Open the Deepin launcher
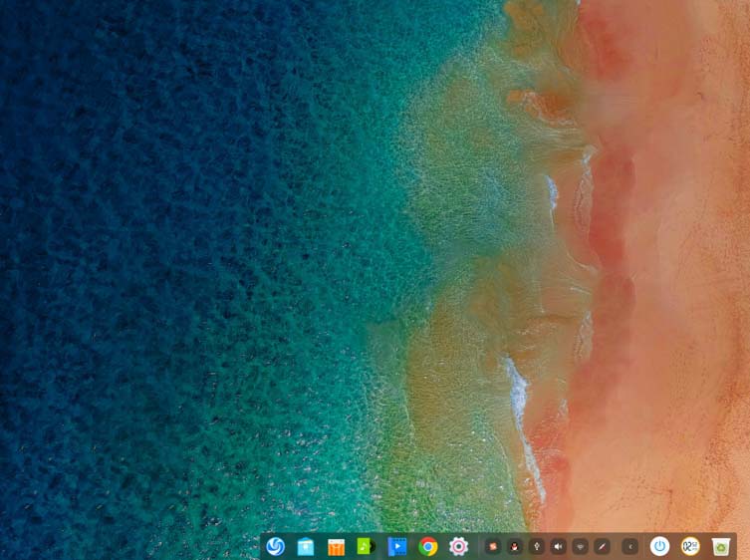This screenshot has width=750, height=560. pyautogui.click(x=276, y=546)
